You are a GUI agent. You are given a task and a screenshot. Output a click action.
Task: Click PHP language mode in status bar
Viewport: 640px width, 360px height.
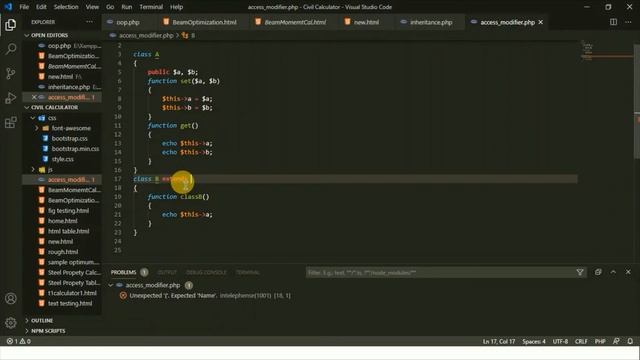point(600,341)
